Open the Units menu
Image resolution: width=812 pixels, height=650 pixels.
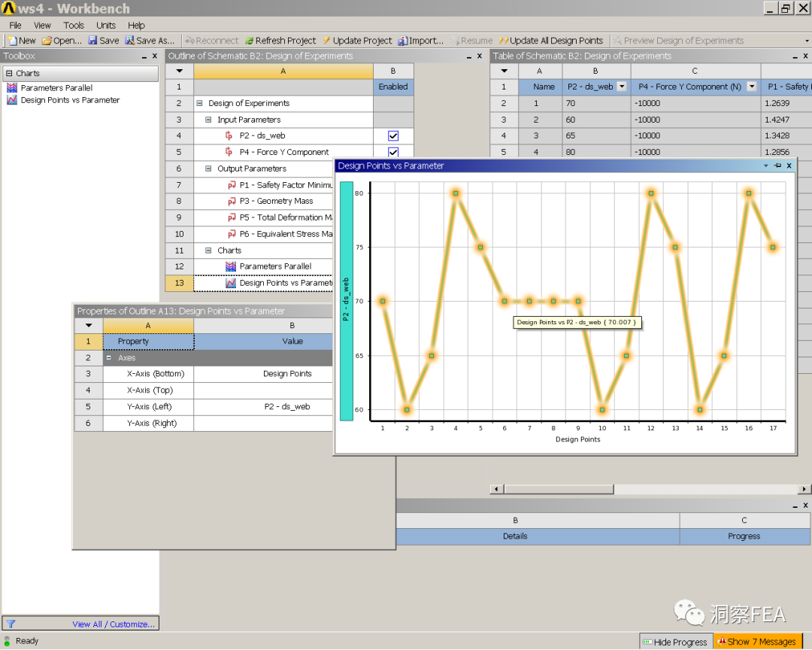pos(106,25)
